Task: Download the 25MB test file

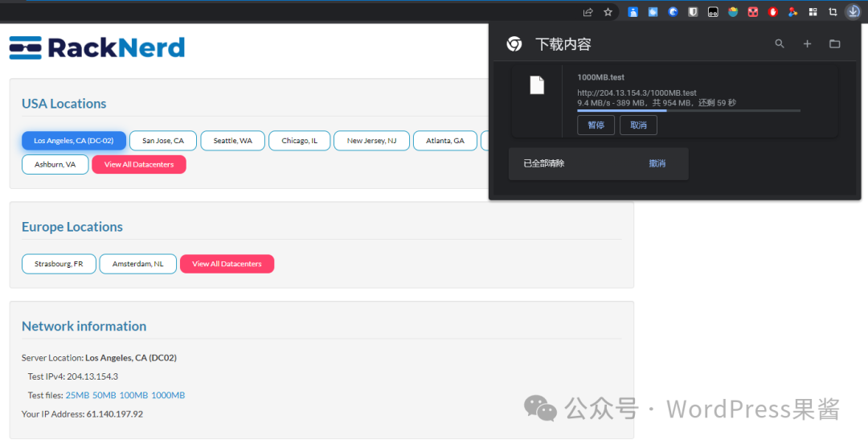Action: click(77, 395)
